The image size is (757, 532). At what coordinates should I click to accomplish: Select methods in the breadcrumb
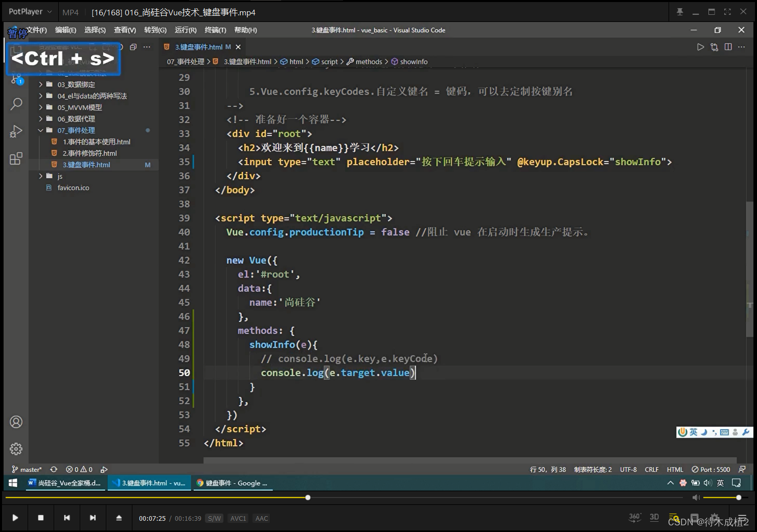pos(364,62)
